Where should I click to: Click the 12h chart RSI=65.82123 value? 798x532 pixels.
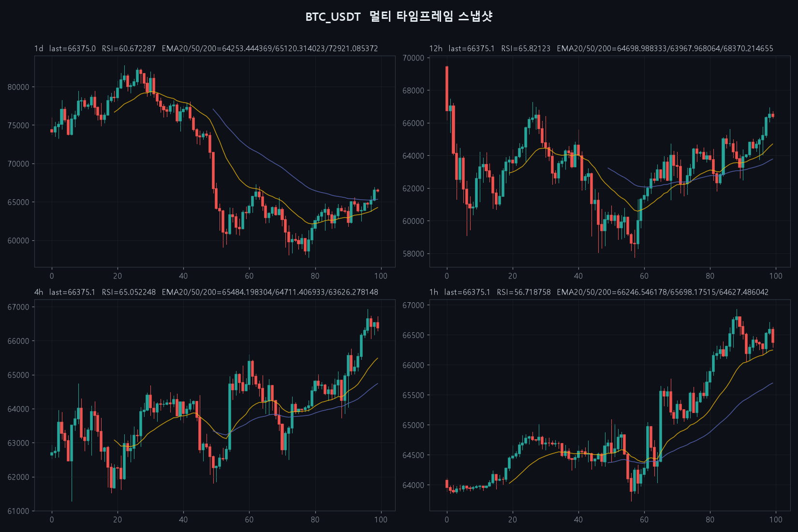[x=526, y=48]
